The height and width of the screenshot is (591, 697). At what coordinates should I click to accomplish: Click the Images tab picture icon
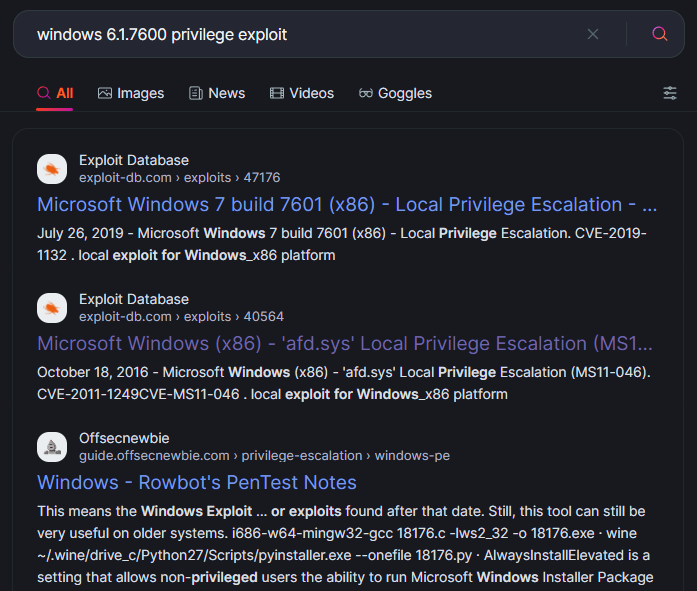[x=105, y=93]
